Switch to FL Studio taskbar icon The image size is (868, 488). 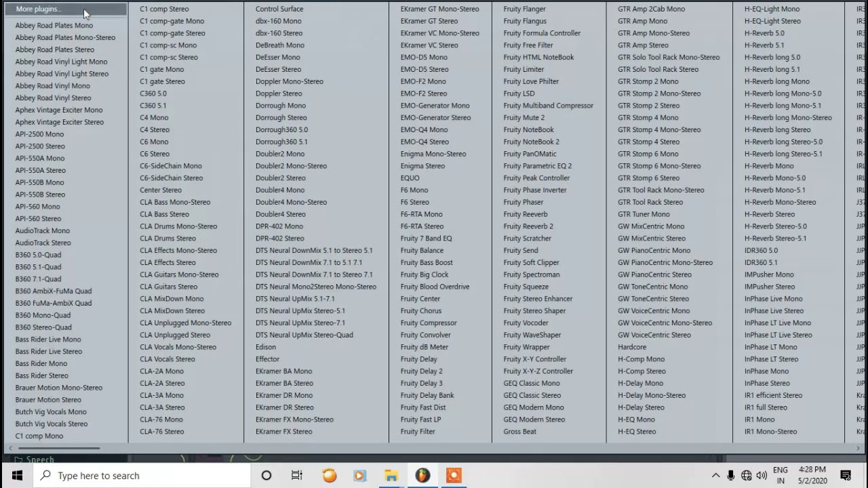422,475
